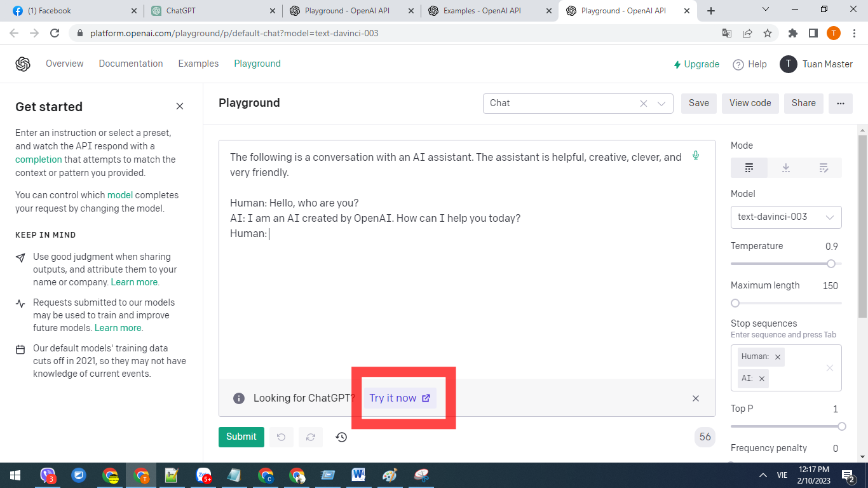Click the undo arrow beside Submit
The image size is (868, 488).
[281, 437]
